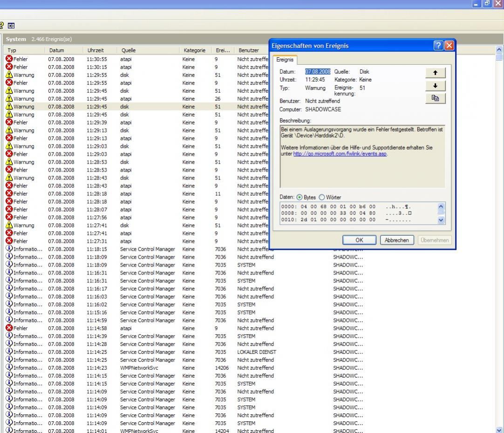The width and height of the screenshot is (504, 433).
Task: Click error icon of 11:14:58 atapi row
Action: 9,328
